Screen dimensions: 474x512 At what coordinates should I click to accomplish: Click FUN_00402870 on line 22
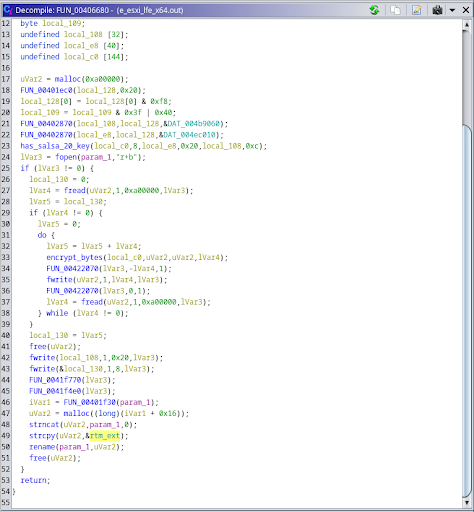point(46,135)
